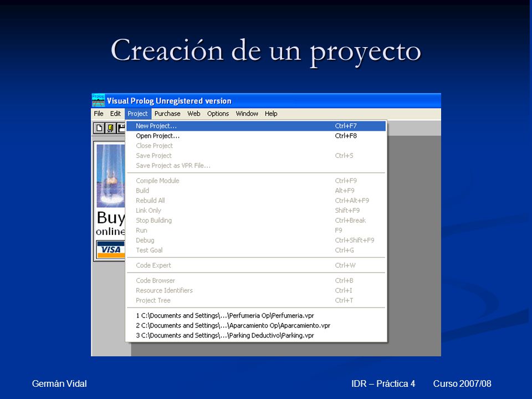The height and width of the screenshot is (399, 532).
Task: Select the Run (F9) entry
Action: pos(256,230)
